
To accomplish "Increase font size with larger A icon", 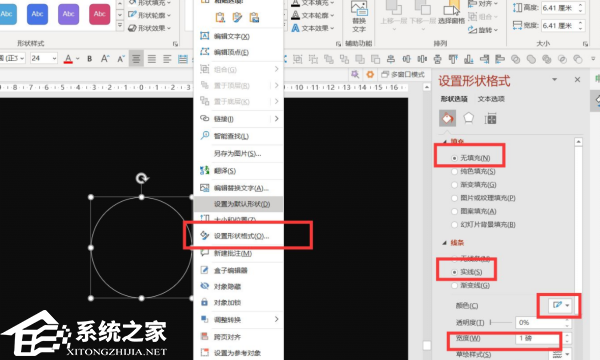I will 105,59.
